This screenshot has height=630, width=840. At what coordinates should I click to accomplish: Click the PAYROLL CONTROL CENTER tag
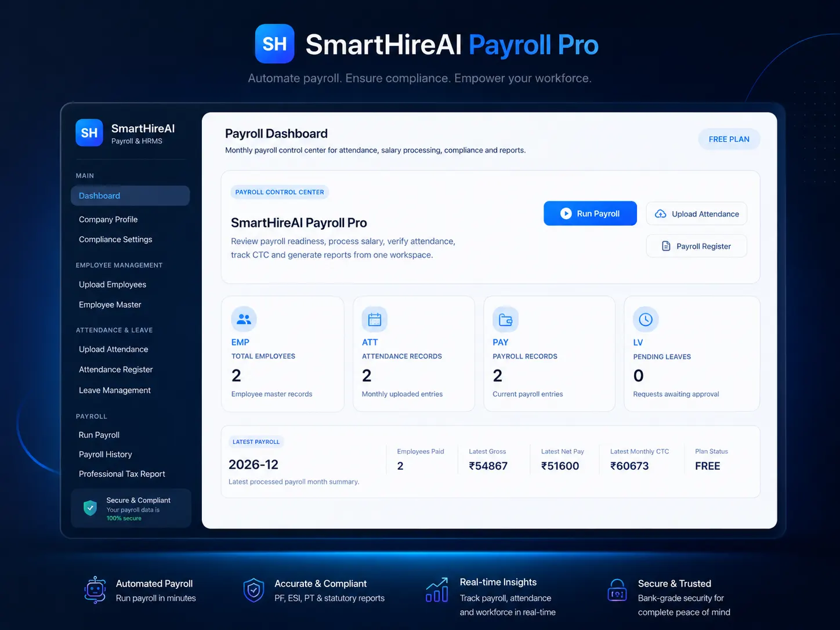coord(280,192)
